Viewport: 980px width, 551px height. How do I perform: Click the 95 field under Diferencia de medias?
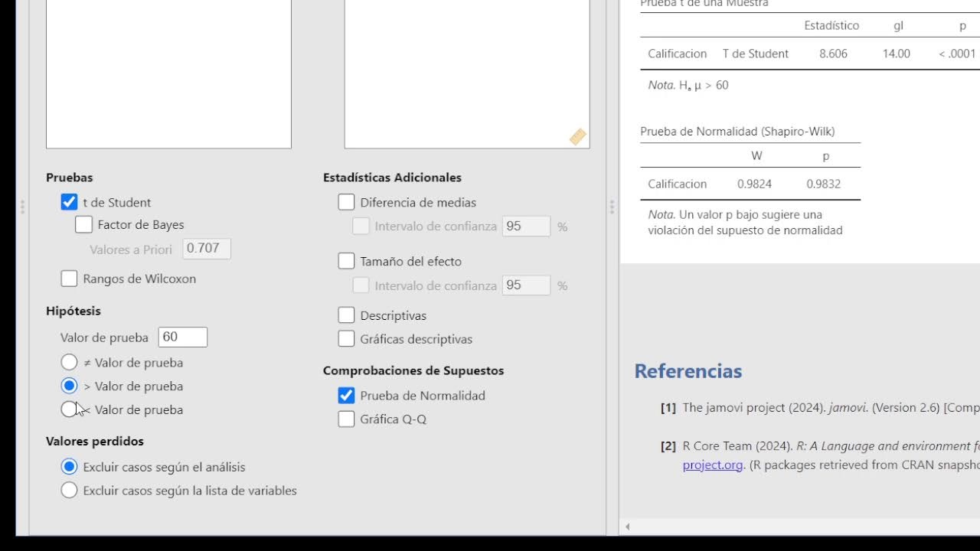(526, 226)
